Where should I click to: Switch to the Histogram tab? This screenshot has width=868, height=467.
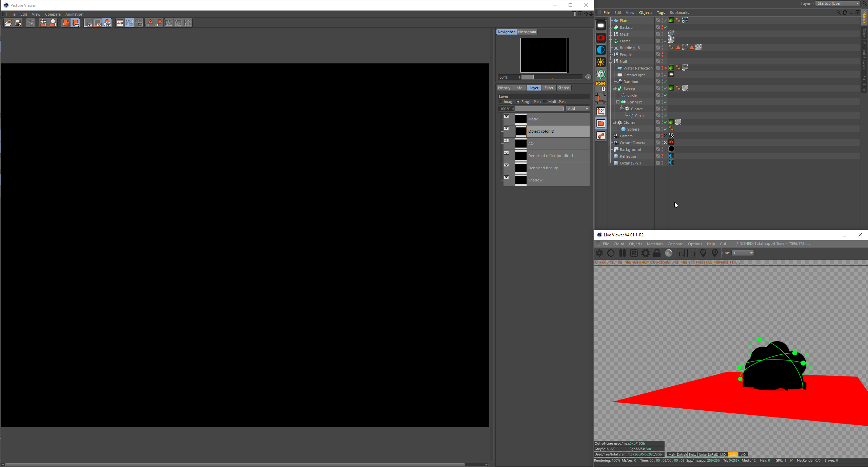527,32
